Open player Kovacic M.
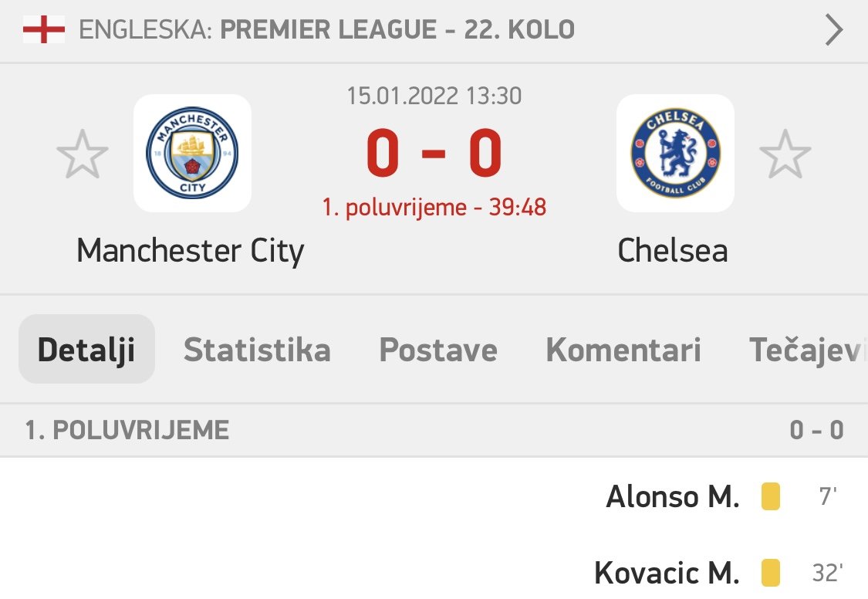 (667, 573)
